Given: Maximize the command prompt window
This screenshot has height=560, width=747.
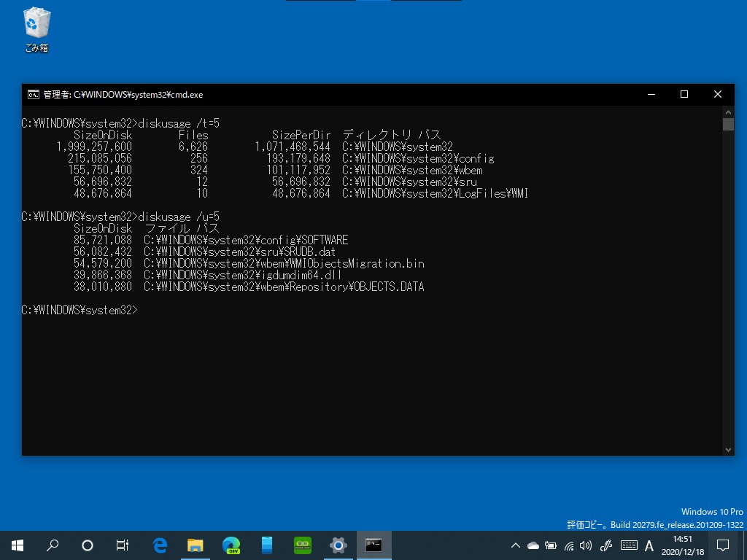Looking at the screenshot, I should click(x=684, y=94).
